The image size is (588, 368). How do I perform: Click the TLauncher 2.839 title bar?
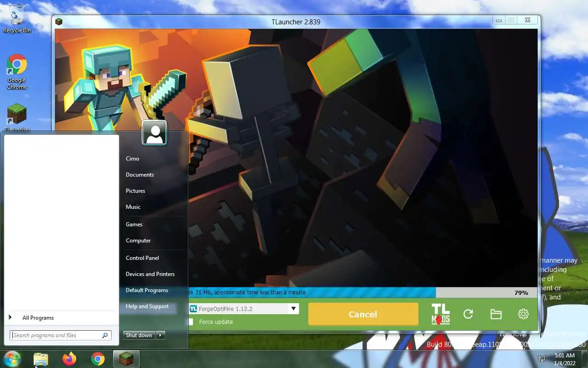(296, 22)
